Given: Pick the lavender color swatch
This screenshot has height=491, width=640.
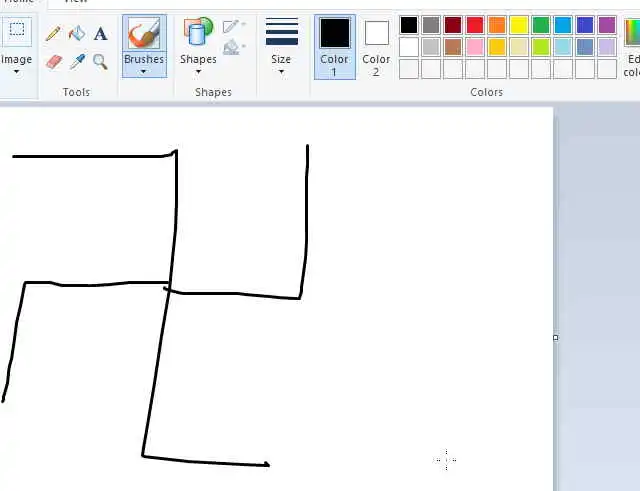Looking at the screenshot, I should pyautogui.click(x=607, y=47).
